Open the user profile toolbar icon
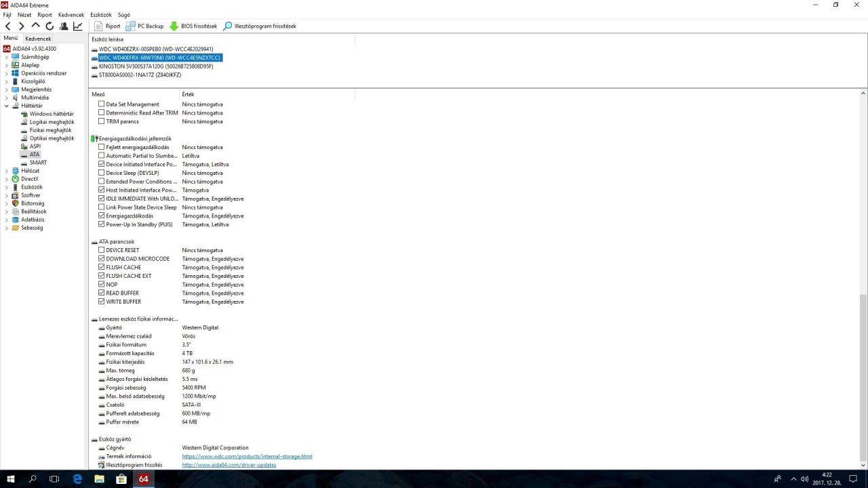The height and width of the screenshot is (488, 868). coord(64,26)
